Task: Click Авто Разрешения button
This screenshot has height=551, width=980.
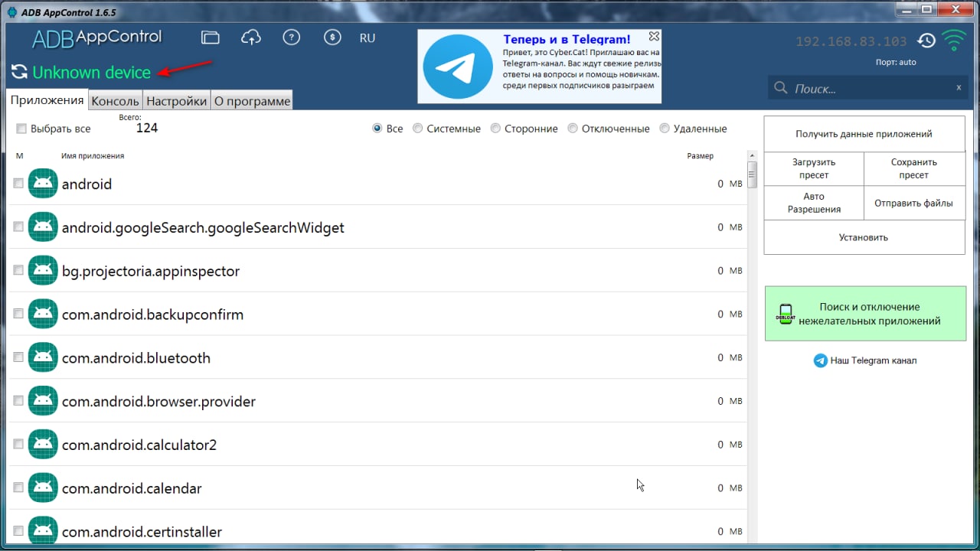Action: click(814, 203)
